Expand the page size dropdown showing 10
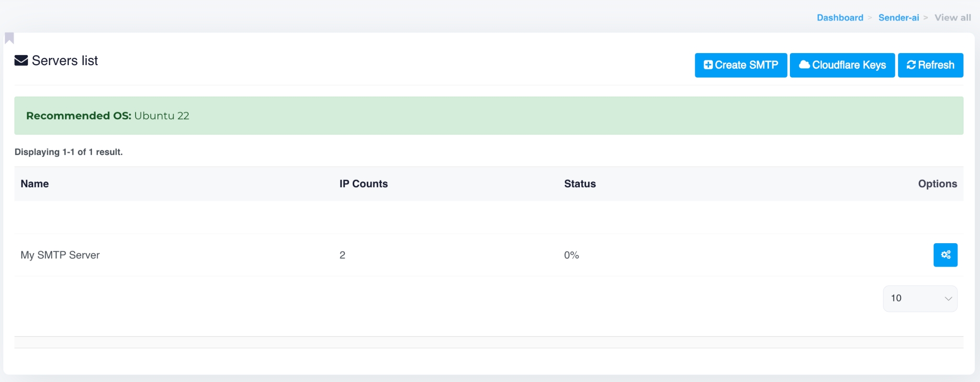The image size is (980, 382). coord(920,298)
